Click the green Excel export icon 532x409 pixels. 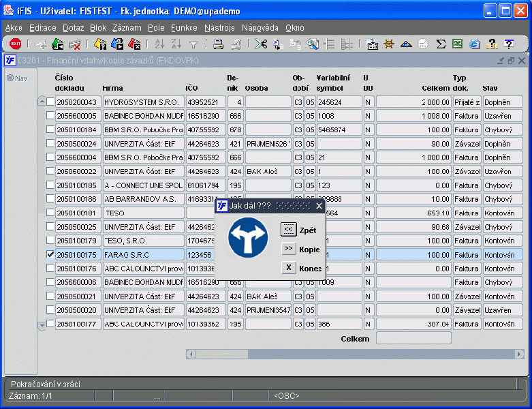coord(458,44)
